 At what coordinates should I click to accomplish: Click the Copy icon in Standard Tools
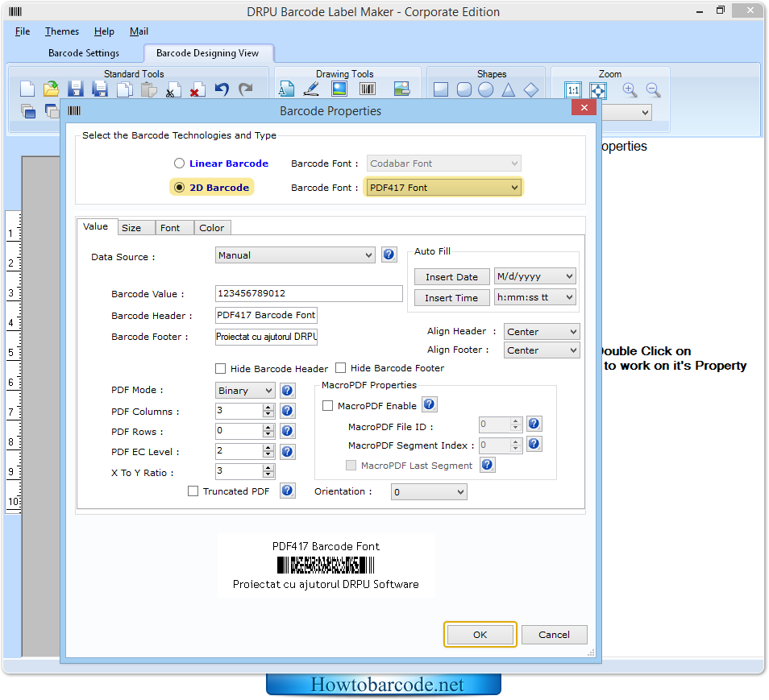[x=125, y=89]
